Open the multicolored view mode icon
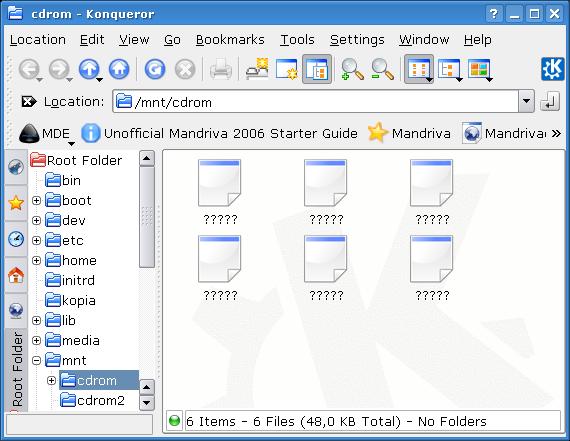Image resolution: width=570 pixels, height=441 pixels. click(480, 69)
